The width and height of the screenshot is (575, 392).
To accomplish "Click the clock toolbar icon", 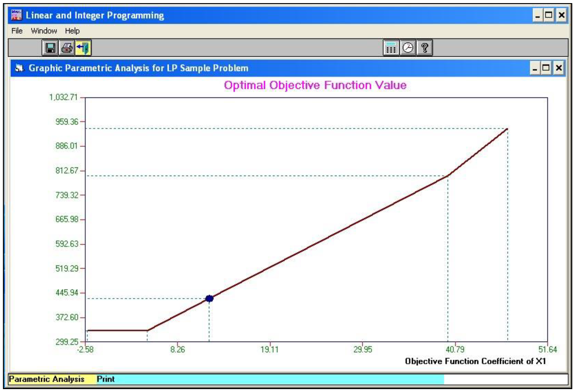I will click(408, 48).
